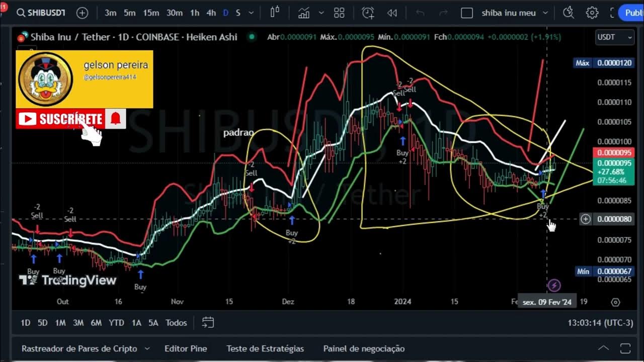Expand the Rastreador screener chevron
644x362 pixels.
coord(147,348)
